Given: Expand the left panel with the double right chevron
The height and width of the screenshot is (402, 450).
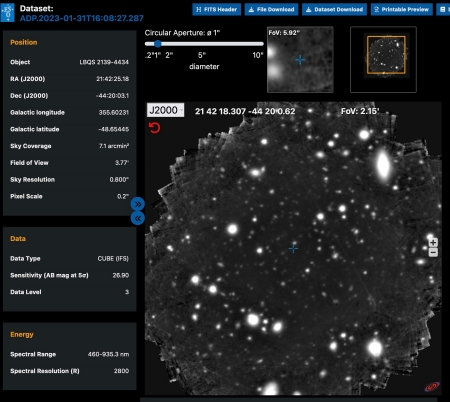Looking at the screenshot, I should (x=138, y=204).
